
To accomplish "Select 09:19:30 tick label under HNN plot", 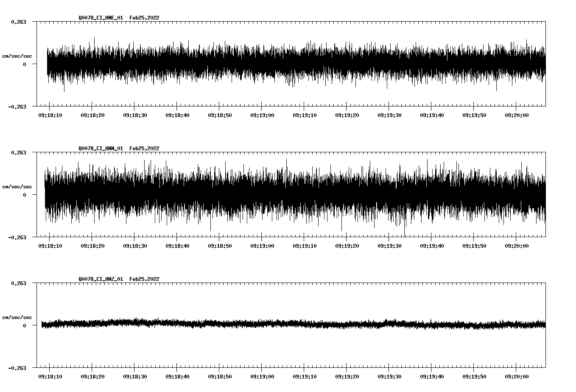I will (389, 246).
